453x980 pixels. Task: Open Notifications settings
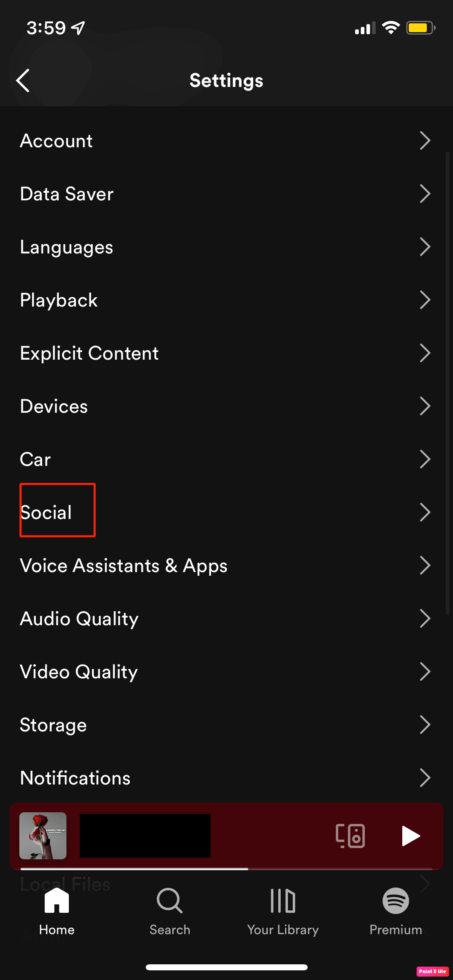tap(226, 778)
